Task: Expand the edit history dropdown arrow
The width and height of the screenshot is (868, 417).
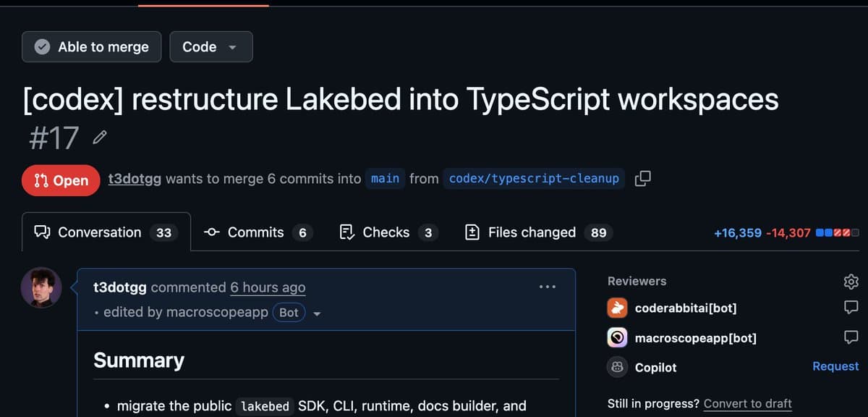Action: click(317, 313)
